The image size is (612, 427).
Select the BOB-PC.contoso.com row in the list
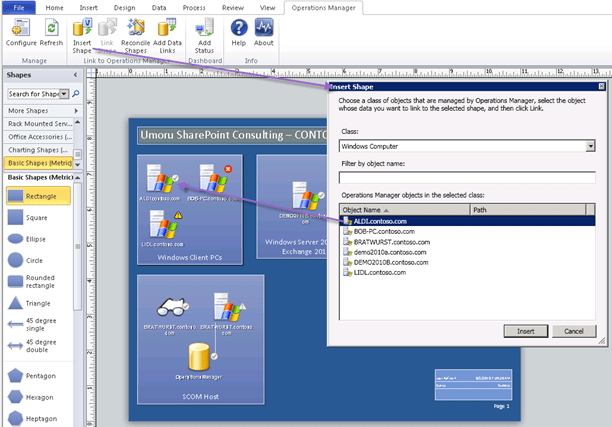467,231
